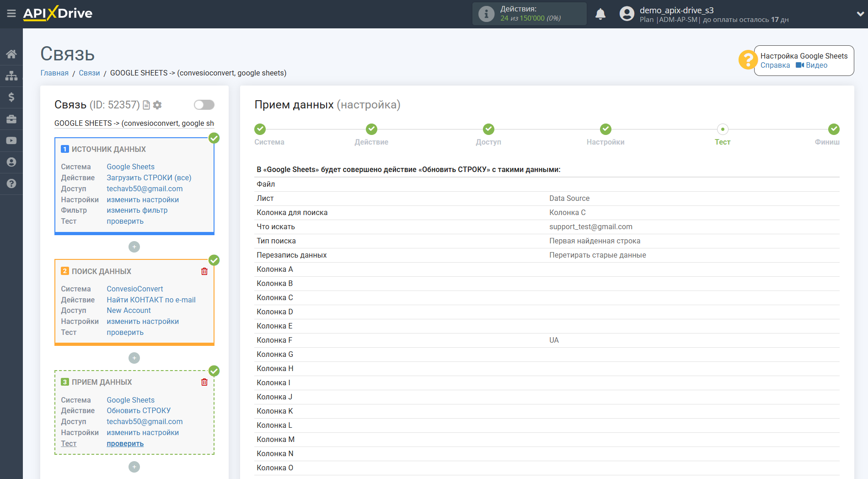
Task: Go to the Финиш step in the wizard
Action: click(833, 129)
